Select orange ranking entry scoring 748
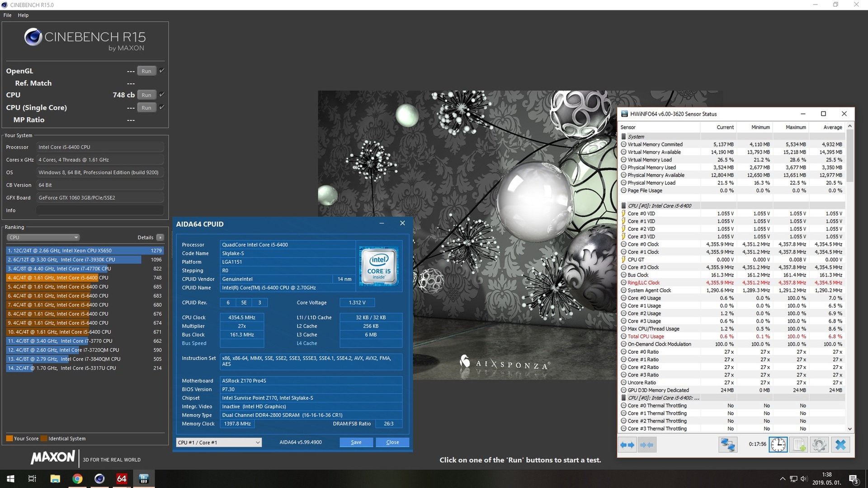The image size is (868, 488). point(85,277)
